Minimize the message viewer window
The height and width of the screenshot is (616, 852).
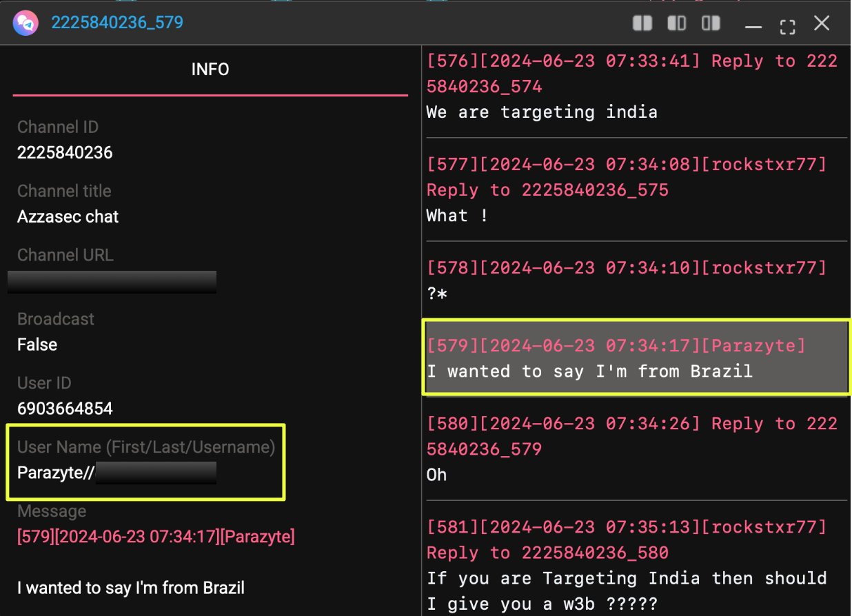coord(753,25)
